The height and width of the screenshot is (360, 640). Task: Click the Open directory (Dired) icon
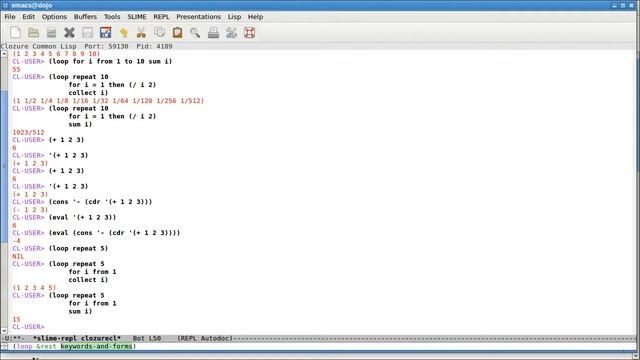(x=51, y=33)
